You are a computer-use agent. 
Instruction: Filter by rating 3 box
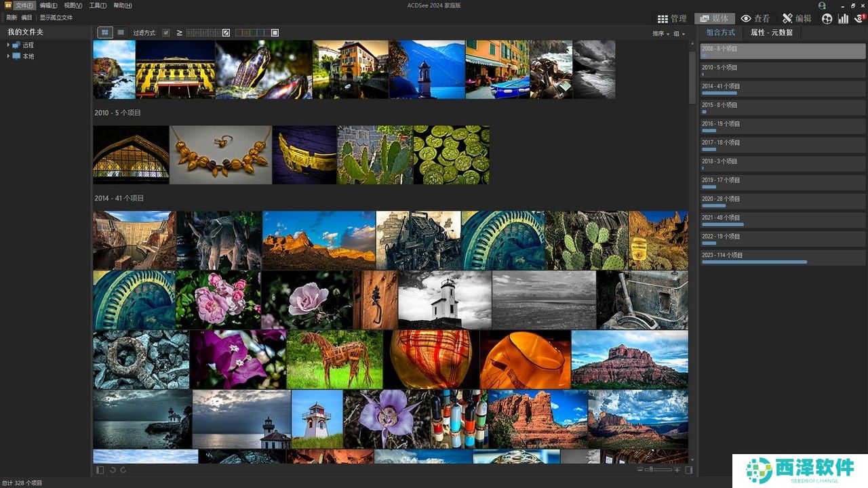point(205,33)
